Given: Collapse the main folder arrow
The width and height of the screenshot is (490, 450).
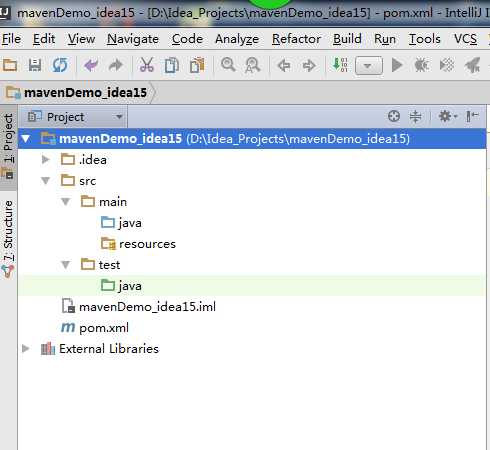Looking at the screenshot, I should coord(66,202).
